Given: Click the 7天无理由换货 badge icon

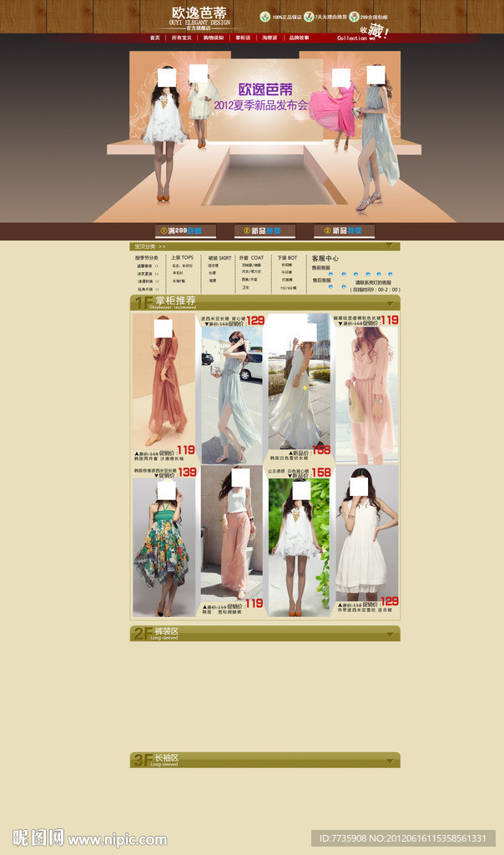Looking at the screenshot, I should [x=309, y=17].
